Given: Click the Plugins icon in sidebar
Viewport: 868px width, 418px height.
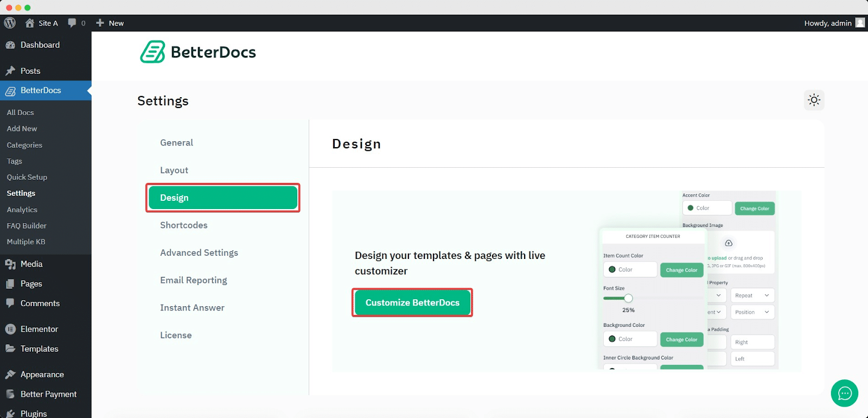Looking at the screenshot, I should pyautogui.click(x=10, y=414).
